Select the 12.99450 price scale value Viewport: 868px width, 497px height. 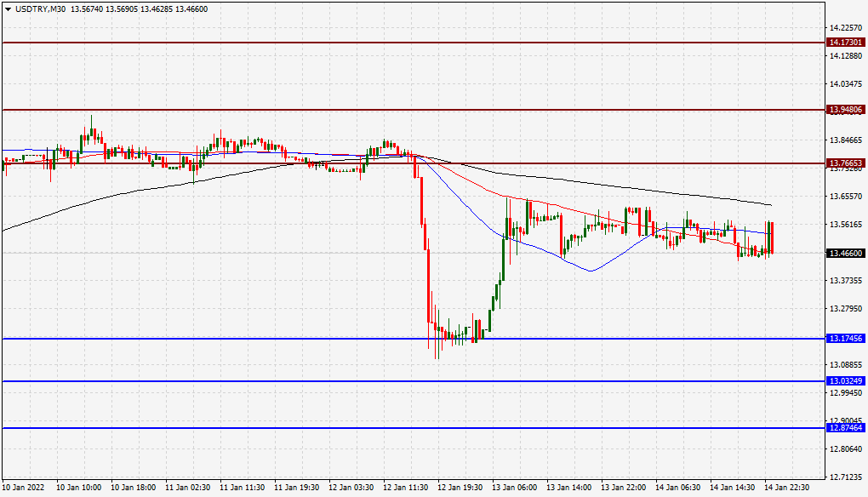[846, 393]
